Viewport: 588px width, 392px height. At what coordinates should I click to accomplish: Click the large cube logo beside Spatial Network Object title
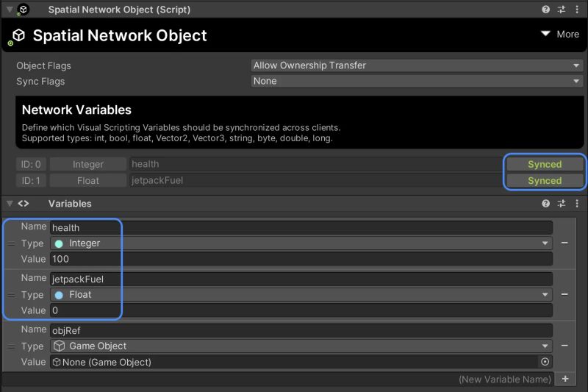pos(17,36)
